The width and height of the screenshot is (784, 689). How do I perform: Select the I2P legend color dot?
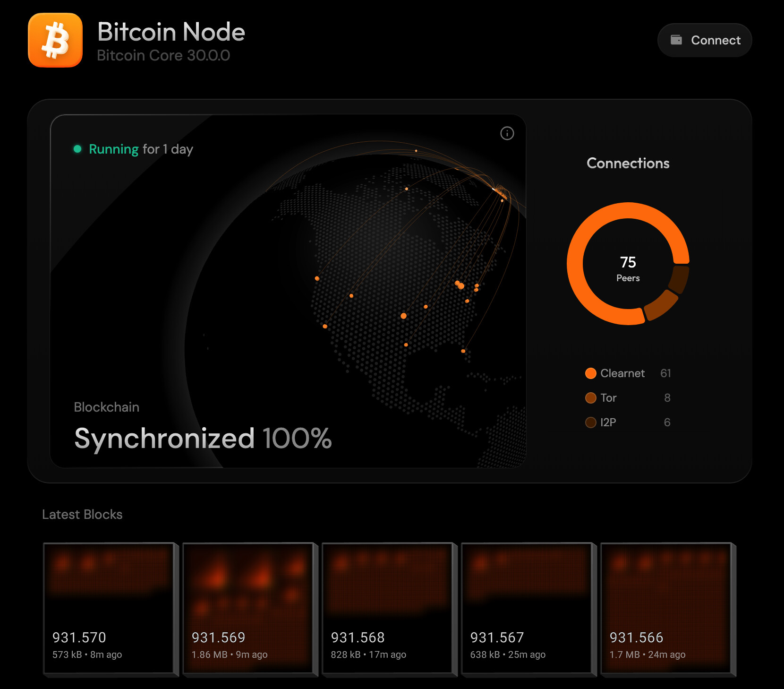point(590,422)
